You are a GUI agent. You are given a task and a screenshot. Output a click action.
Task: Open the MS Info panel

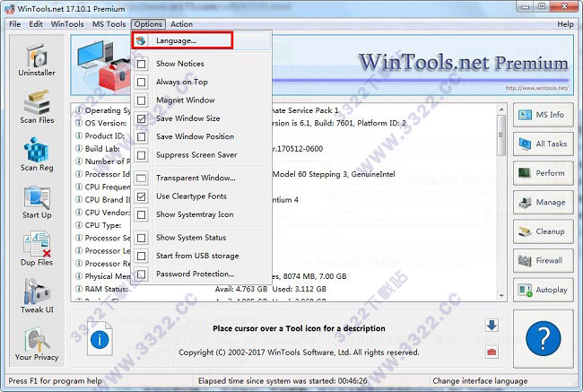[x=544, y=115]
